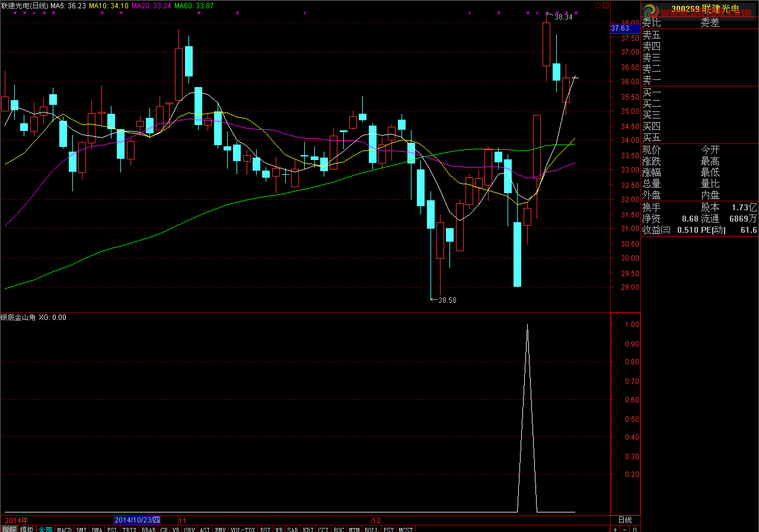Image resolution: width=759 pixels, height=532 pixels.
Task: Switch to the KDJ indicator tab
Action: point(308,529)
